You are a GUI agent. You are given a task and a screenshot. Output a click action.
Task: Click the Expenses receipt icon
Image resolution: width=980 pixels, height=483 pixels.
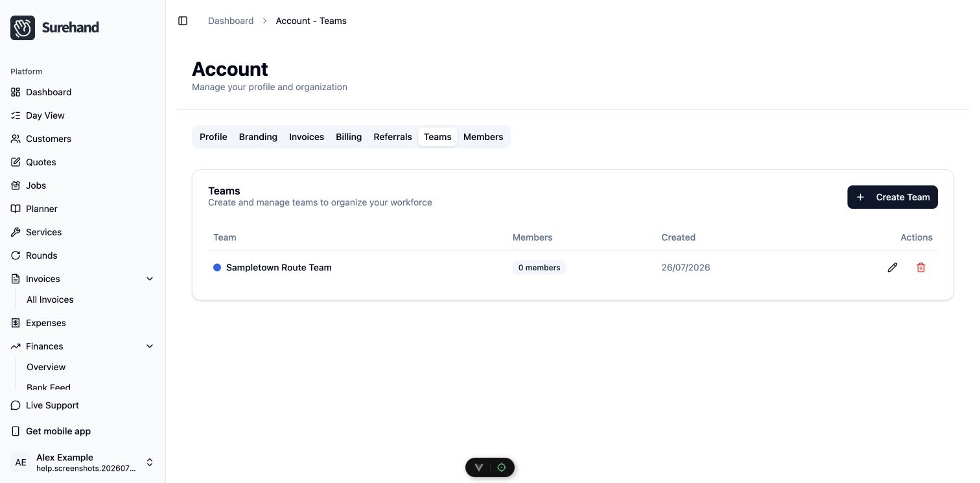tap(16, 323)
